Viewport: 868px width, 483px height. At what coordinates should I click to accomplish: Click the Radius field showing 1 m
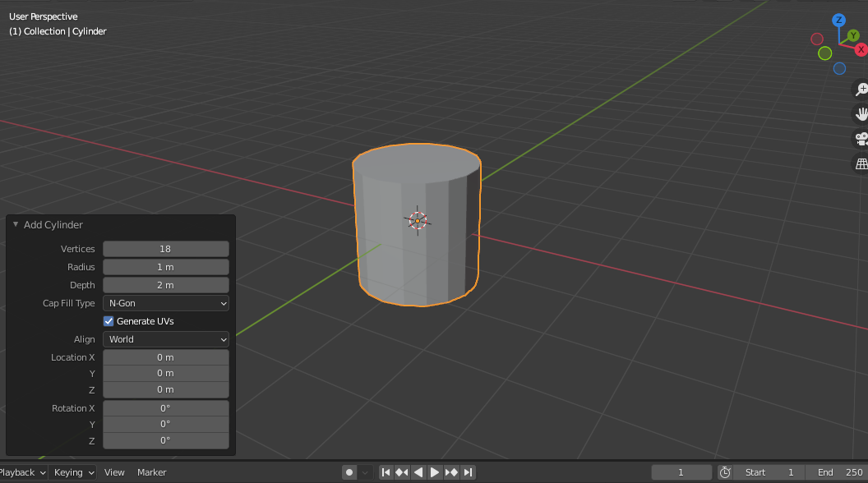coord(166,267)
